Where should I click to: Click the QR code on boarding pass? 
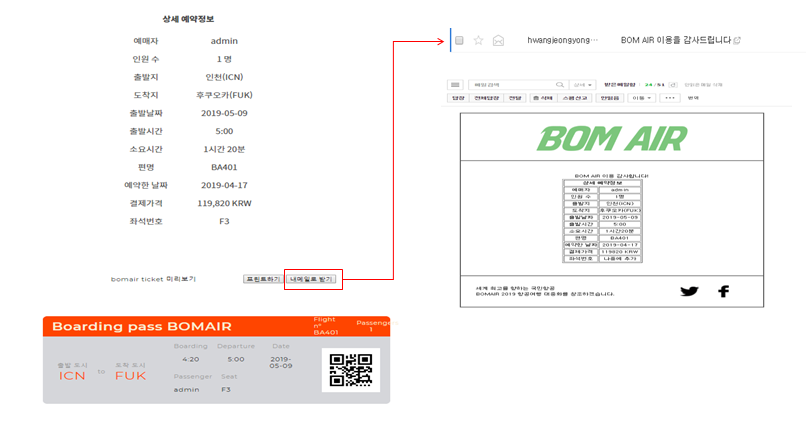pyautogui.click(x=351, y=370)
